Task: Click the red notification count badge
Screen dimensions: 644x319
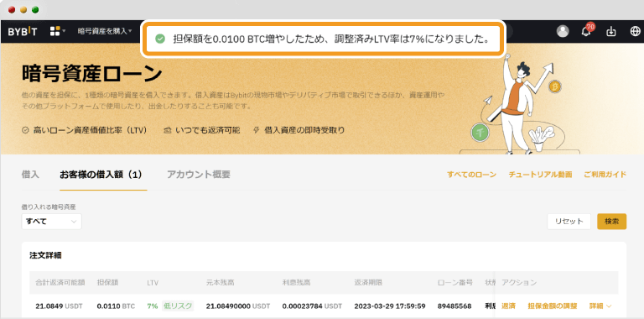Action: pos(590,27)
